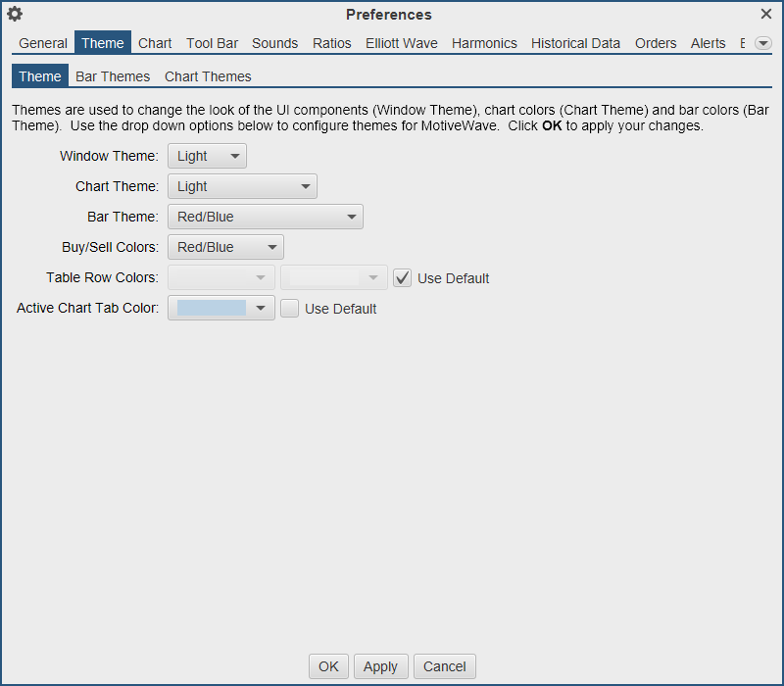Open the Historical Data tab
Viewport: 784px width, 686px height.
click(575, 43)
